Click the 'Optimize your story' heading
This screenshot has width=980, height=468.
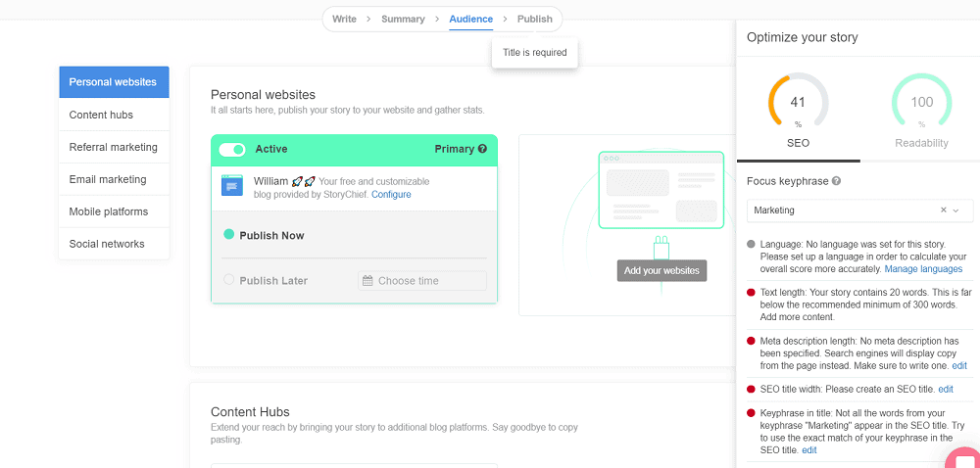[x=803, y=37]
